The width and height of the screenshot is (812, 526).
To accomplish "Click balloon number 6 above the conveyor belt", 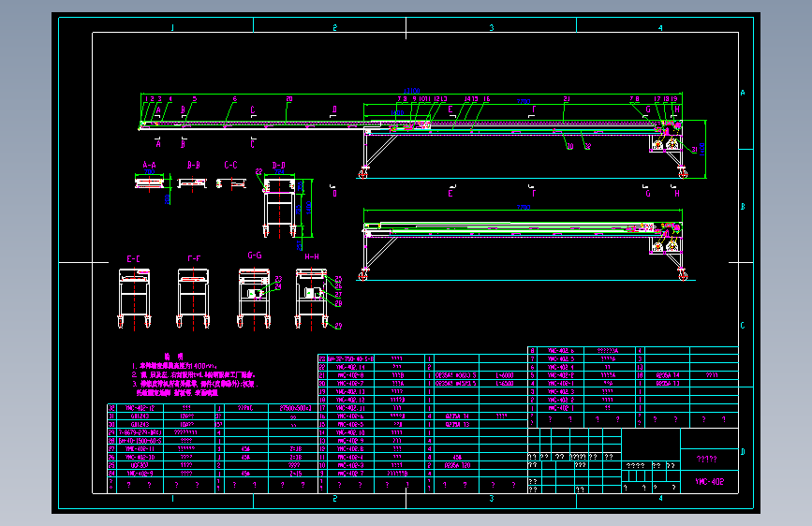I will pyautogui.click(x=234, y=99).
